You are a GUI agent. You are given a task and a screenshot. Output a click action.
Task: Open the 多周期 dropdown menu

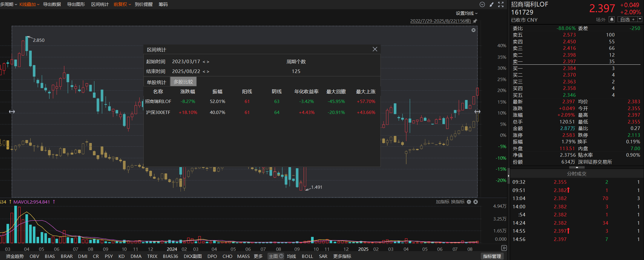point(8,4)
